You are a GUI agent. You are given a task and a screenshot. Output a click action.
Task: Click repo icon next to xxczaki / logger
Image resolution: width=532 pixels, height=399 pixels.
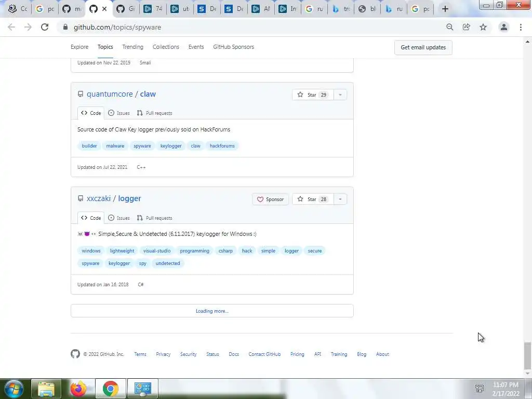click(x=81, y=198)
